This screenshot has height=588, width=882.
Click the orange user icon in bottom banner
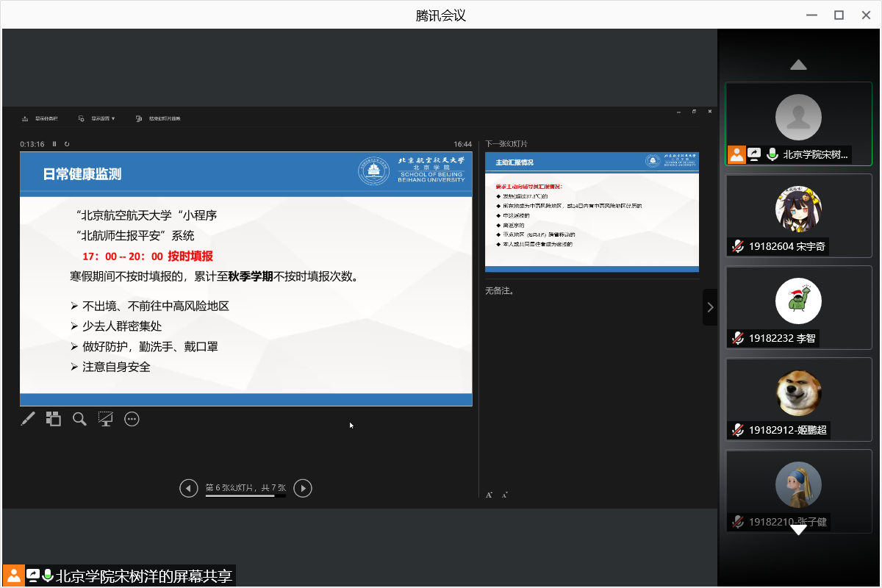[13, 576]
